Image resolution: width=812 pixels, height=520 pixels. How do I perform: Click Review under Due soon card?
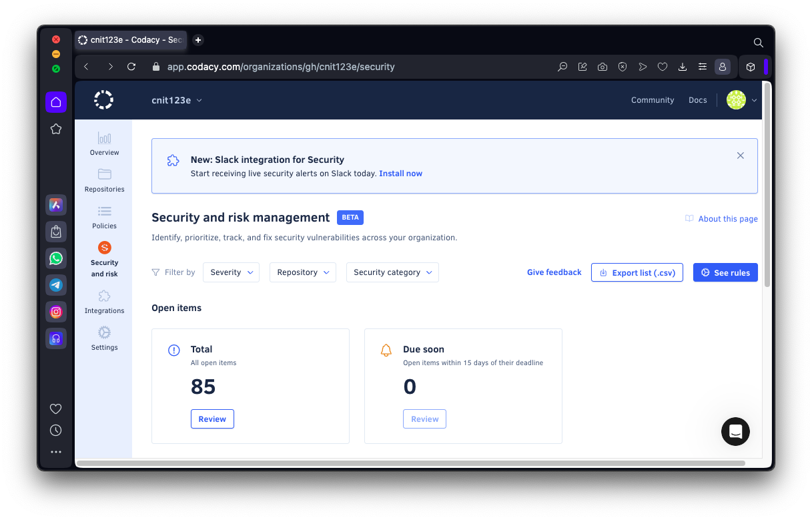point(424,419)
